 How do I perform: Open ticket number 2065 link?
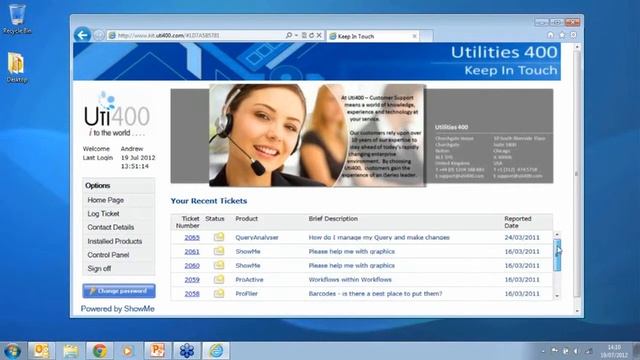(x=192, y=237)
